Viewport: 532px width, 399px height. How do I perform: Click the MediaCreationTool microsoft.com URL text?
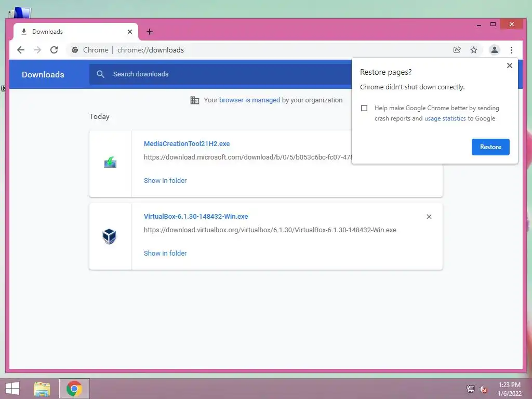[x=248, y=157]
